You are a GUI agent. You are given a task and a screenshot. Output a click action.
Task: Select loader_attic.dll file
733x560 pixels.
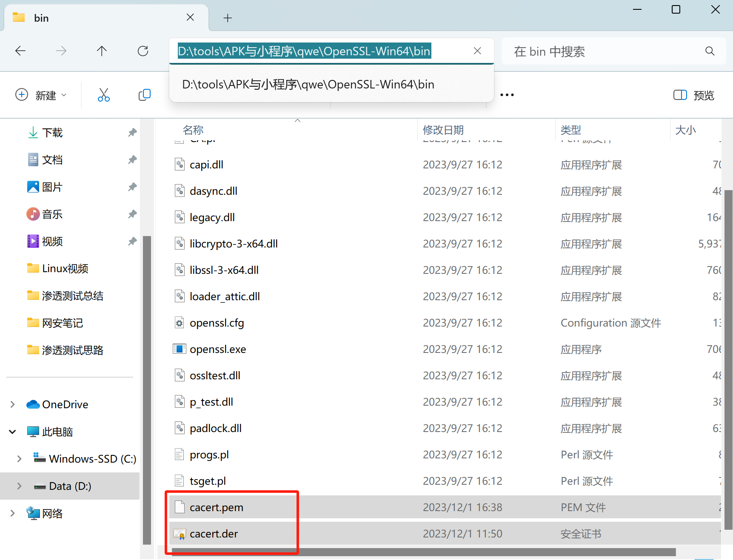[225, 296]
